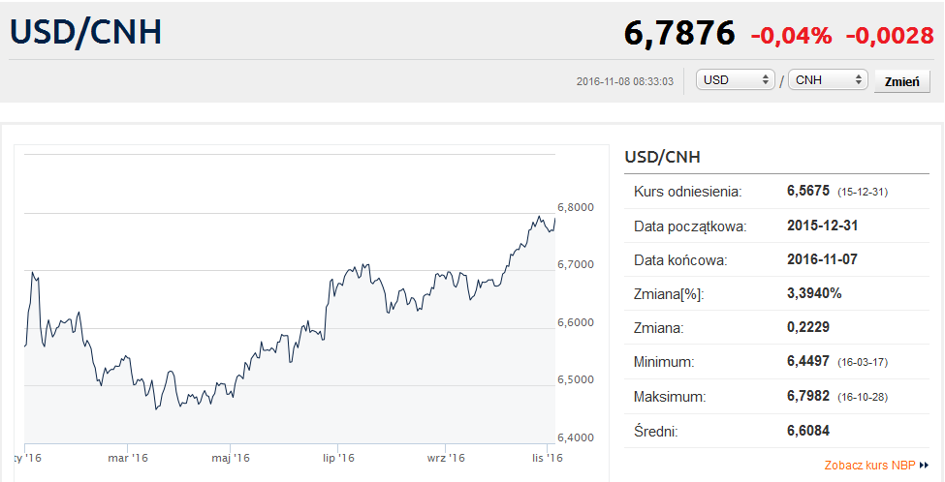Click the Data początkowa date 2015-12-31
945x482 pixels.
pos(823,226)
